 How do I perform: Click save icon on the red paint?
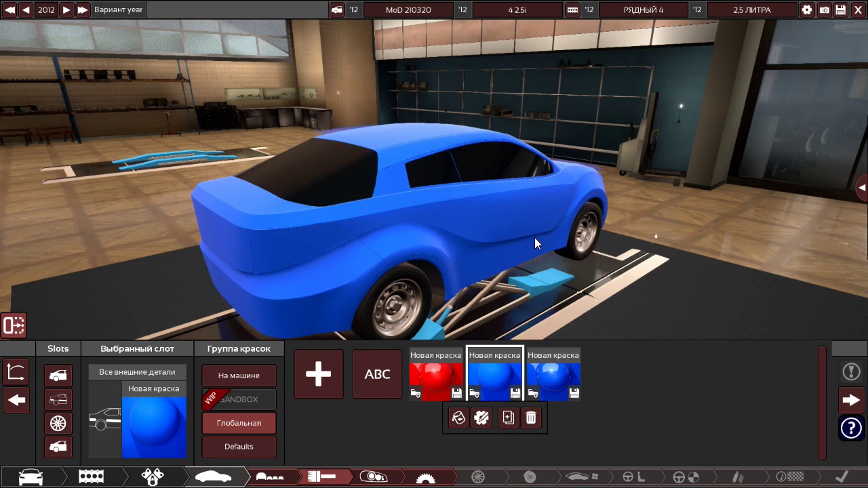(456, 393)
